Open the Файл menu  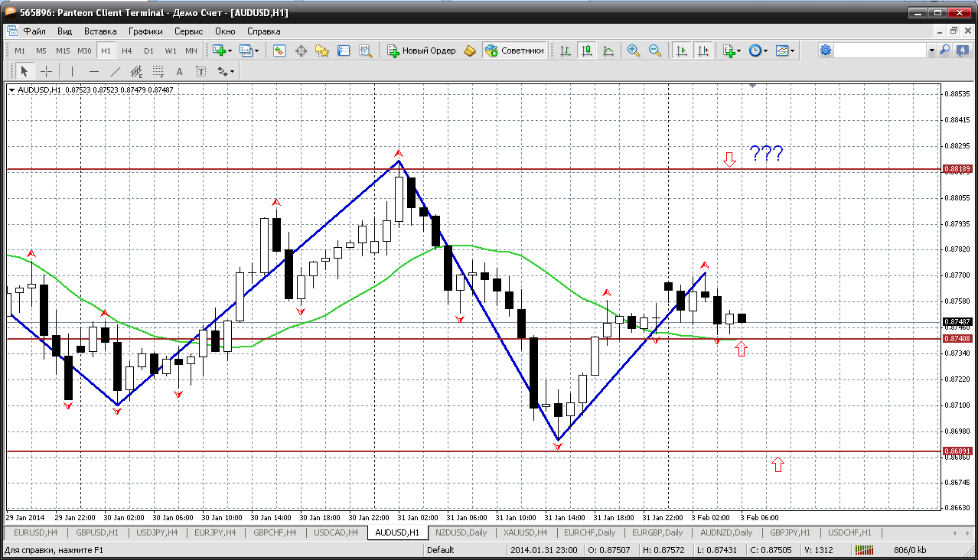(x=34, y=31)
